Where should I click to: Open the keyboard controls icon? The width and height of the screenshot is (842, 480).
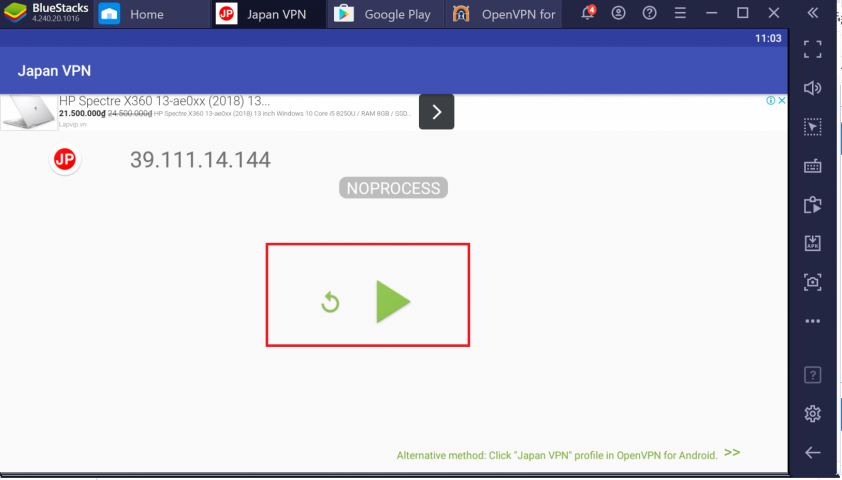click(812, 166)
